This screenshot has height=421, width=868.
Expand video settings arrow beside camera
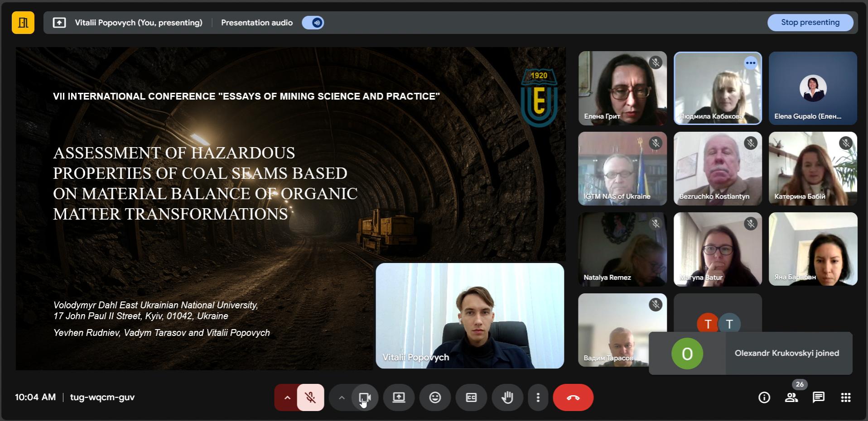(x=342, y=397)
